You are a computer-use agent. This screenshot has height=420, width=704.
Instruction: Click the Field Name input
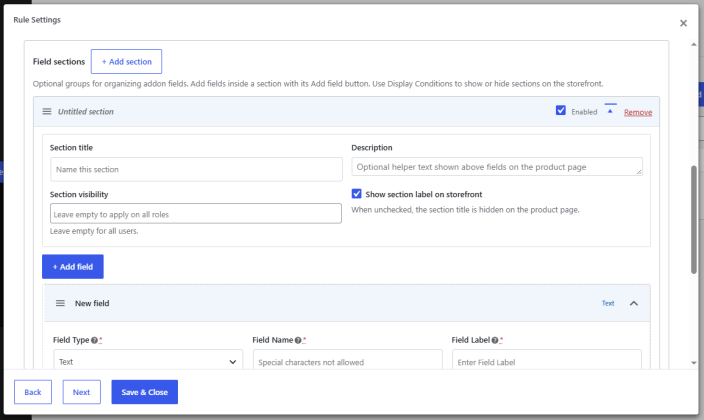348,361
